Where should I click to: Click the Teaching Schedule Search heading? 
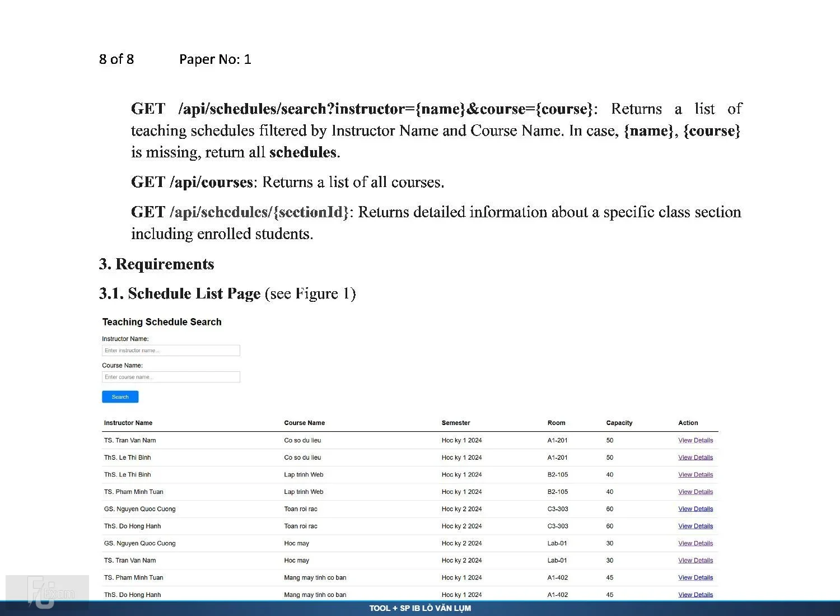[x=162, y=322]
